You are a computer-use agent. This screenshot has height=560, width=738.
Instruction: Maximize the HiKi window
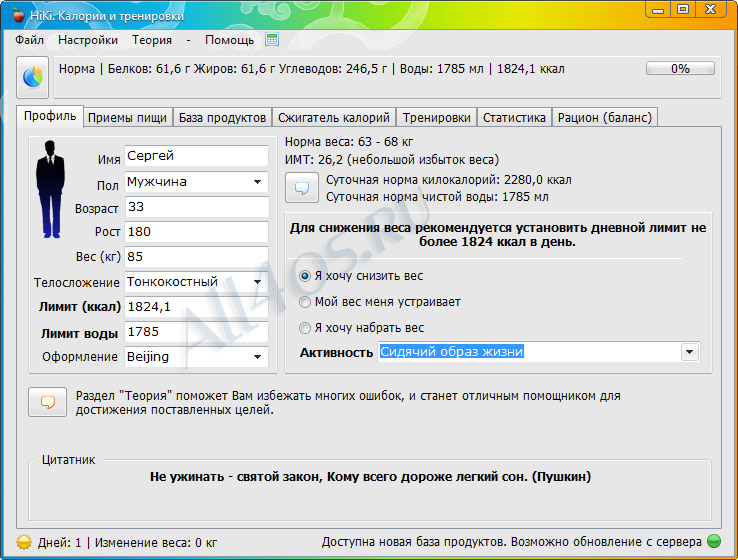(x=683, y=9)
